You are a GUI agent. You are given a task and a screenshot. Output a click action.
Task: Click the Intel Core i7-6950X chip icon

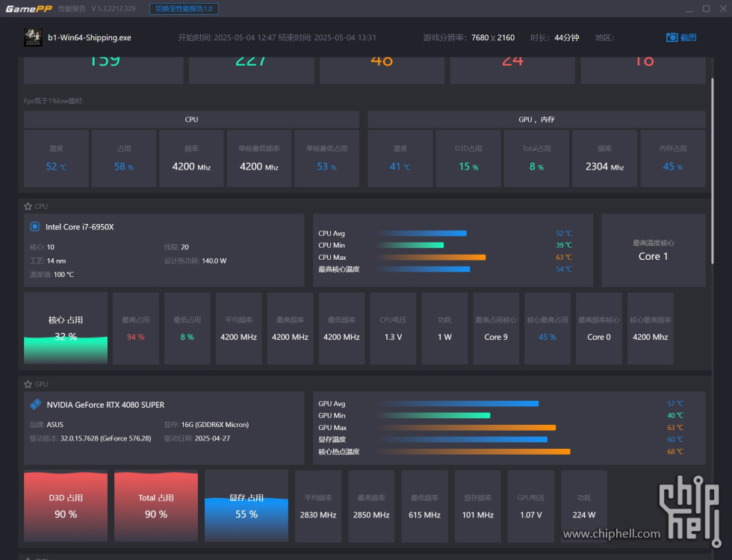pyautogui.click(x=35, y=227)
